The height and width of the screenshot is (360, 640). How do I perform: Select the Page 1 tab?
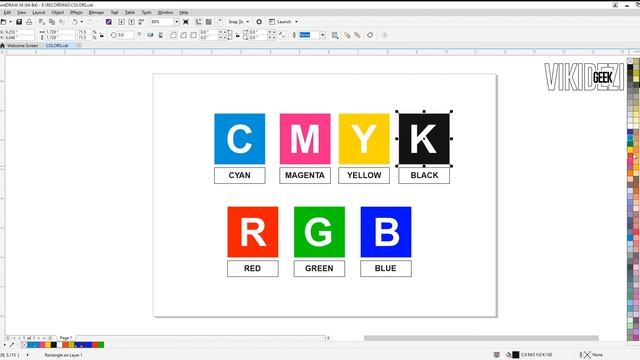coord(66,338)
